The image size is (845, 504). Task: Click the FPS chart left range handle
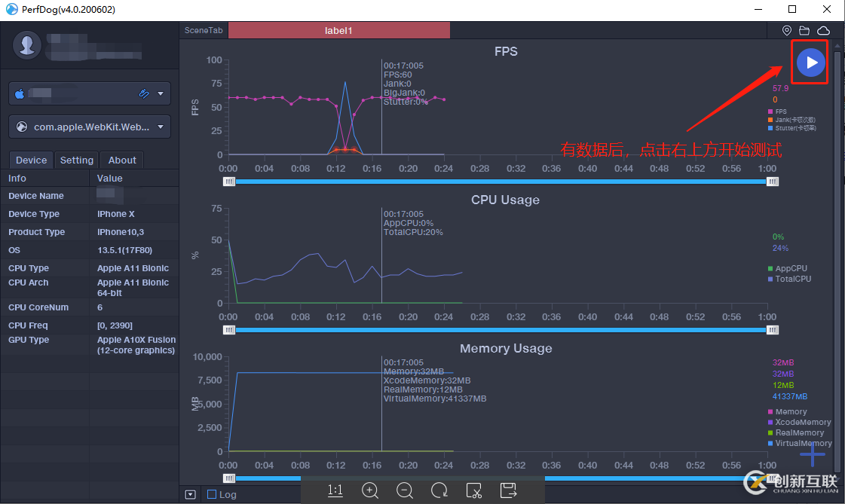coord(229,182)
